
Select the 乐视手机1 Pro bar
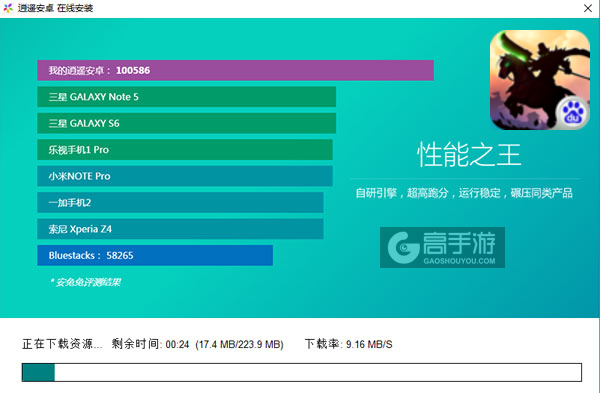tap(185, 150)
